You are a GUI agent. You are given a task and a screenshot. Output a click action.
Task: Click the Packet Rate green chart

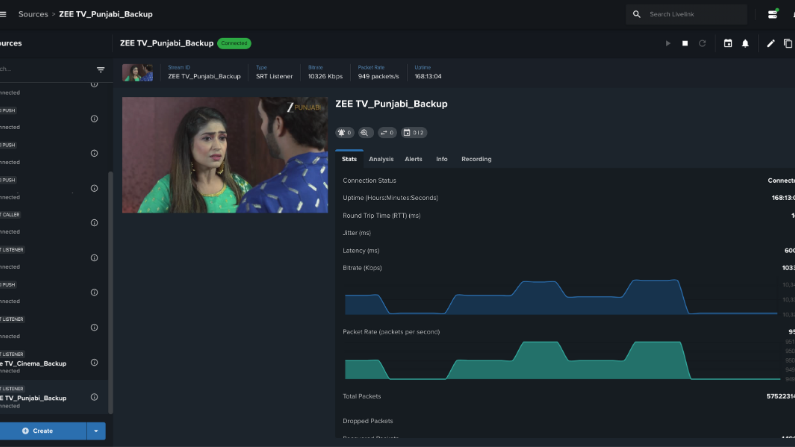[x=562, y=360]
